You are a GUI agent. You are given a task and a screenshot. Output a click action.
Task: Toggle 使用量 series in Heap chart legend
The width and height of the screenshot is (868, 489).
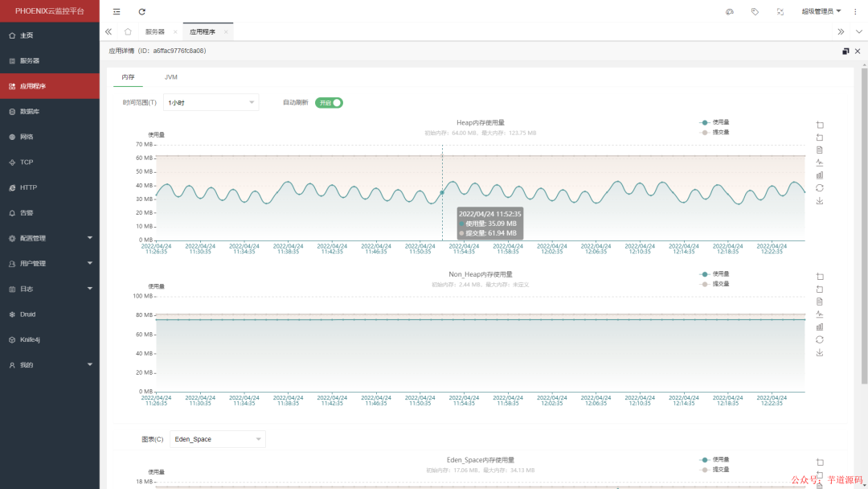[x=714, y=122]
